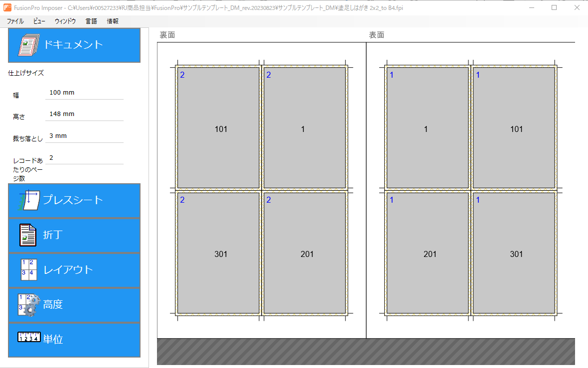Image resolution: width=588 pixels, height=368 pixels.
Task: Click the 裁ち落とし field showing 3 mm
Action: pos(84,136)
